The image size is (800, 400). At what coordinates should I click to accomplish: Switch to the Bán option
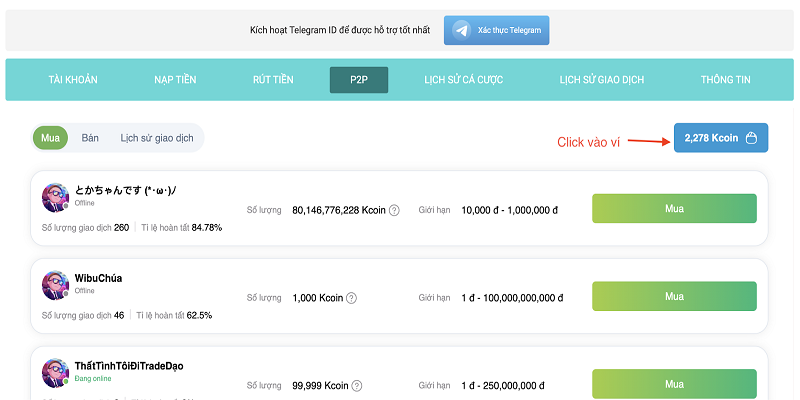[90, 138]
